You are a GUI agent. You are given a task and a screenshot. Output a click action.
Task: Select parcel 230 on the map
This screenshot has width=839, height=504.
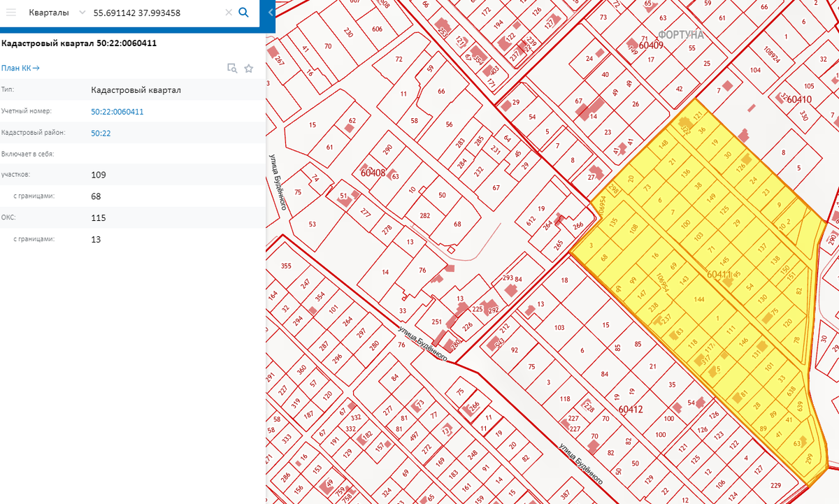pyautogui.click(x=348, y=32)
